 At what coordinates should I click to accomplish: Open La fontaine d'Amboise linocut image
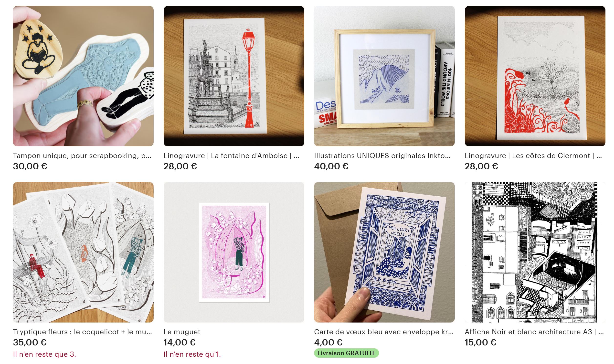(234, 76)
